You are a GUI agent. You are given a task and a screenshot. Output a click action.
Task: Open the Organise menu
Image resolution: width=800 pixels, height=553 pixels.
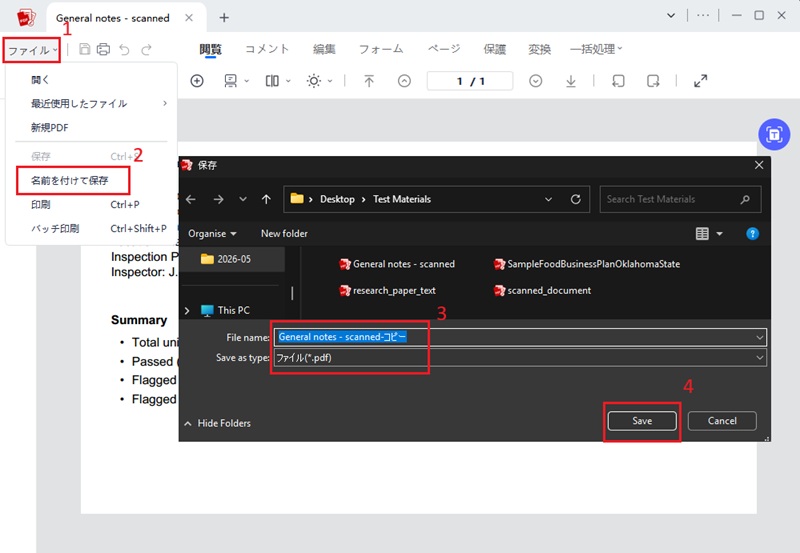pos(212,234)
